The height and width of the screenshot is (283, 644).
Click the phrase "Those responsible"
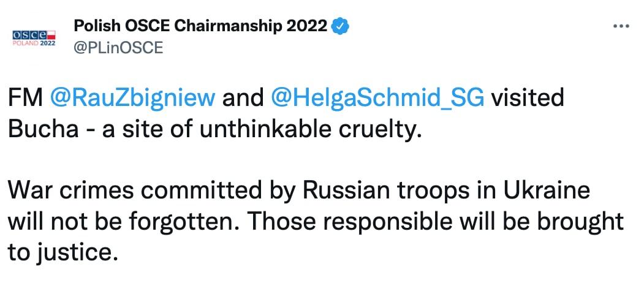[x=314, y=221]
